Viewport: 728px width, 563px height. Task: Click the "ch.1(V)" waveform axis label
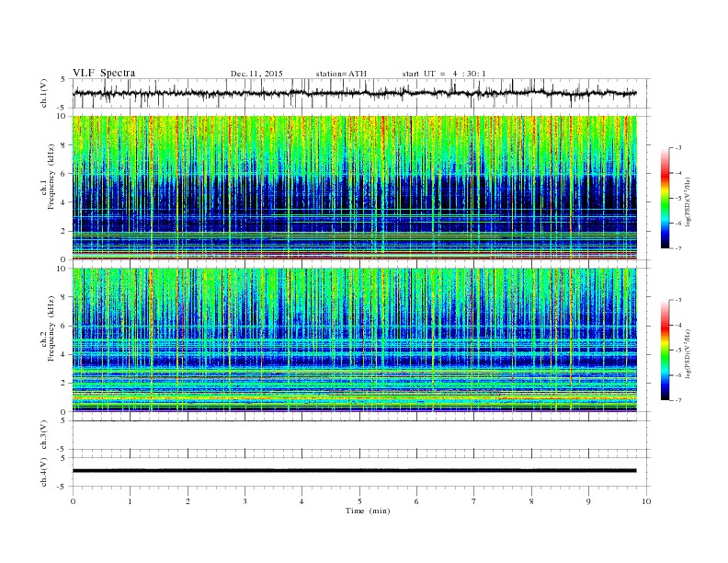point(44,93)
